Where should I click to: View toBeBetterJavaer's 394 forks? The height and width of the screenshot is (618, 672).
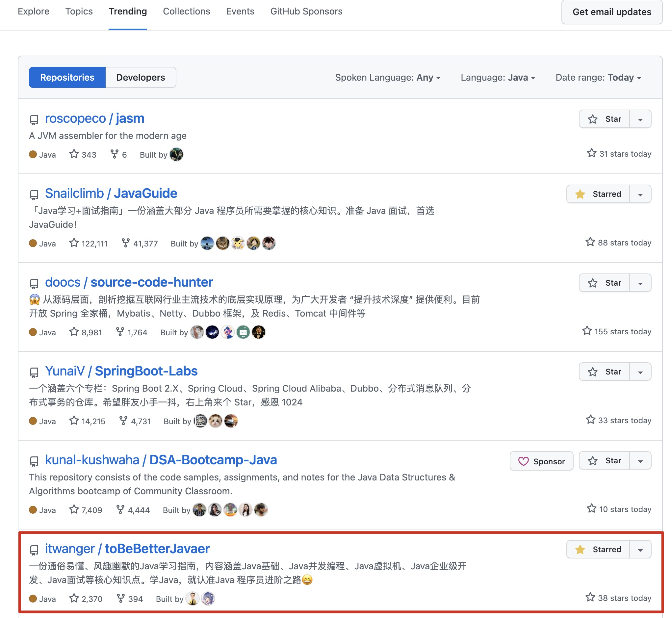point(129,599)
